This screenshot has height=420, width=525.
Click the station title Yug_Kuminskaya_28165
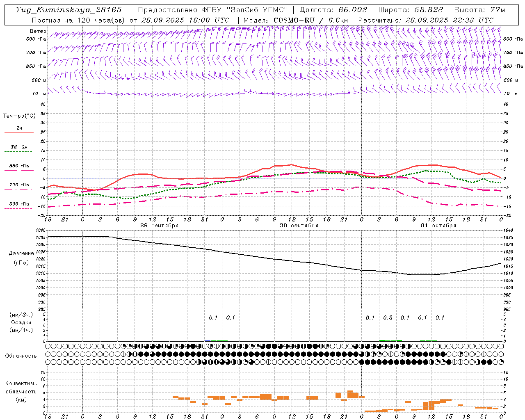pos(68,10)
